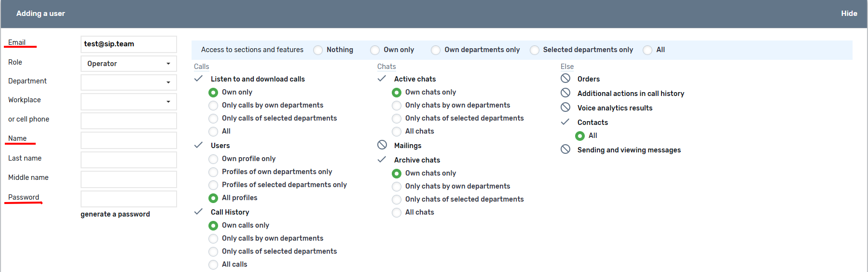
Task: Focus the Last name text field
Action: [x=128, y=160]
